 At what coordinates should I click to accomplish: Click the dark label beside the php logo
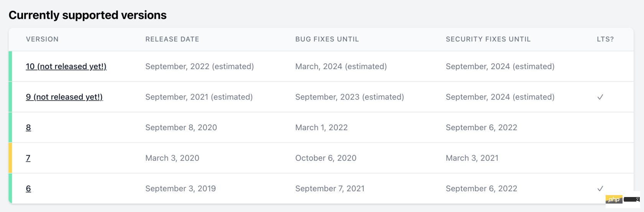pos(632,199)
